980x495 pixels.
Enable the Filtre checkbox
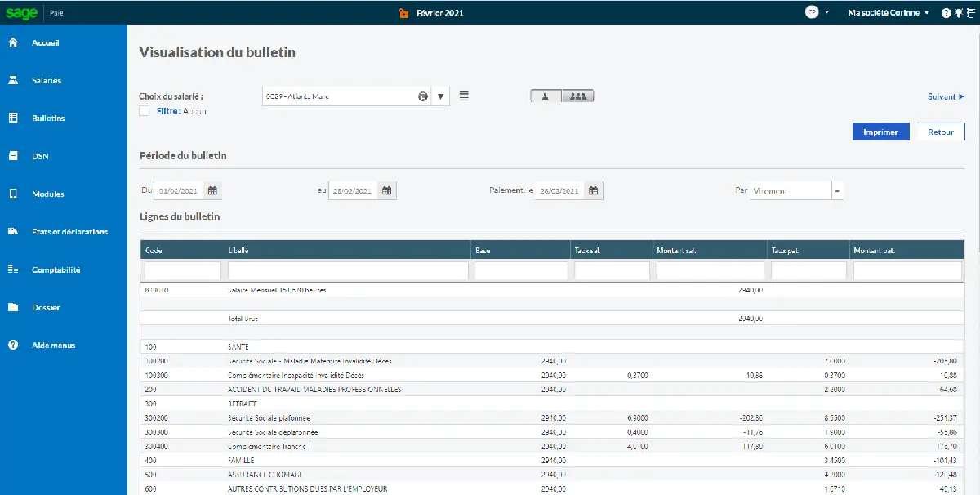143,110
